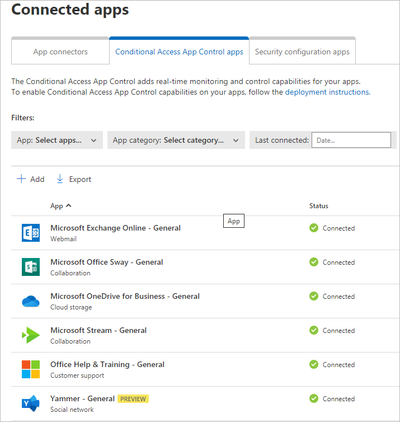This screenshot has height=422, width=400.
Task: Click the download arrow icon for Export
Action: [60, 179]
